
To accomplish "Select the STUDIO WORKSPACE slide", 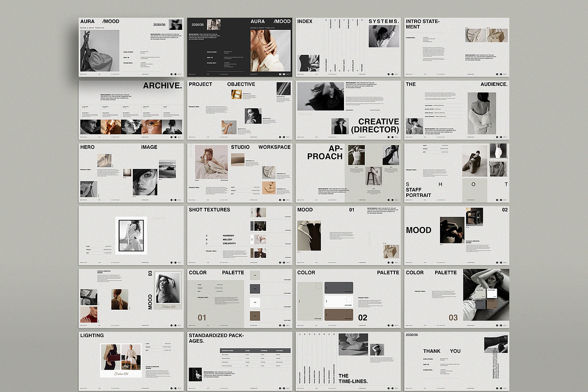I will [240, 172].
